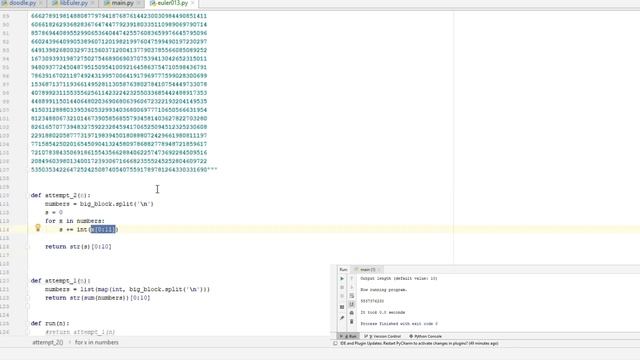Toggle soft-wrap icon in the Run panel
The height and width of the screenshot is (360, 640).
(351, 296)
